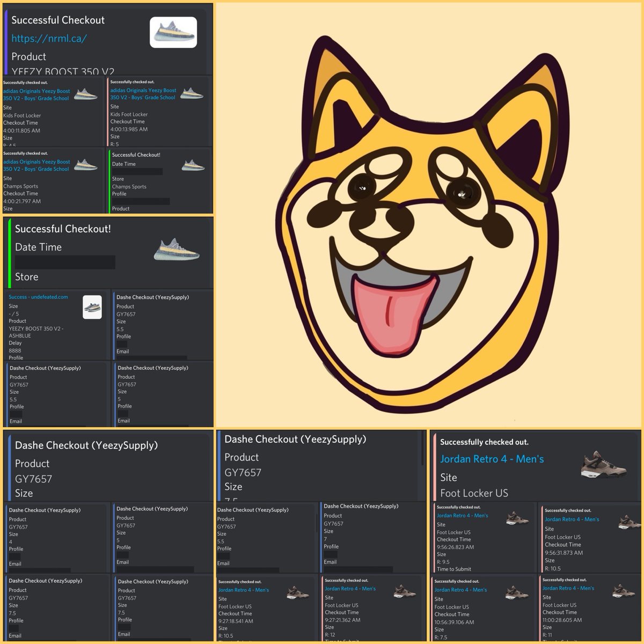Select the size value R: 11
The height and width of the screenshot is (644, 644).
[x=547, y=635]
